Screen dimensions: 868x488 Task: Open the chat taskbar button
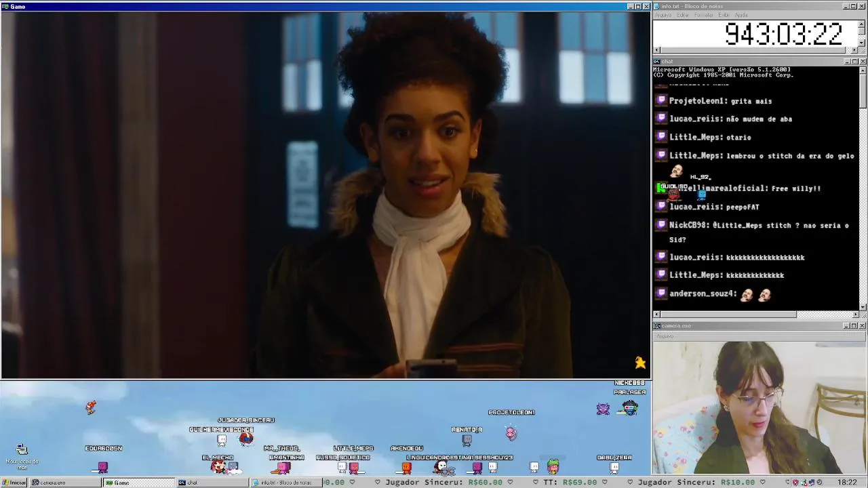(x=212, y=483)
